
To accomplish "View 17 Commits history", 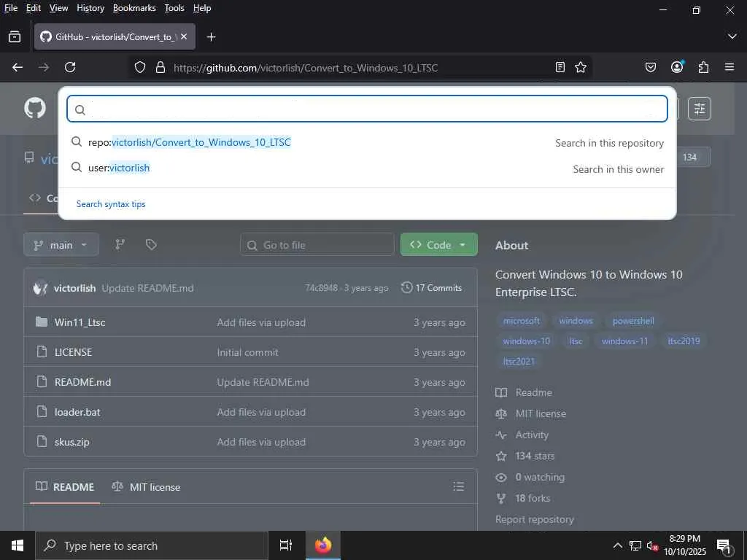I will (432, 287).
